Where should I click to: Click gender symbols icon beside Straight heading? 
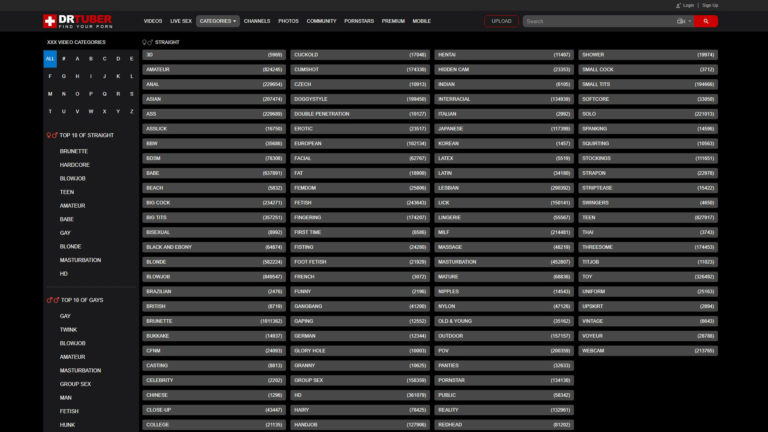147,42
